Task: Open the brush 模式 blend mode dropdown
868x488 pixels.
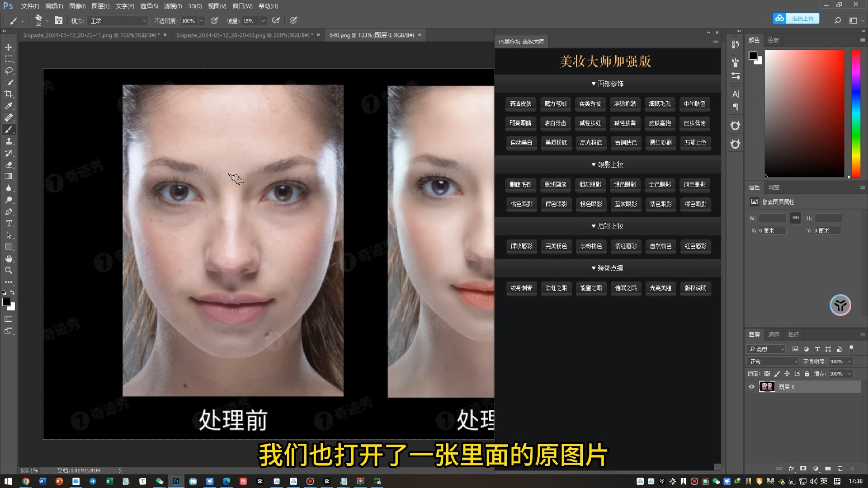Action: 118,21
